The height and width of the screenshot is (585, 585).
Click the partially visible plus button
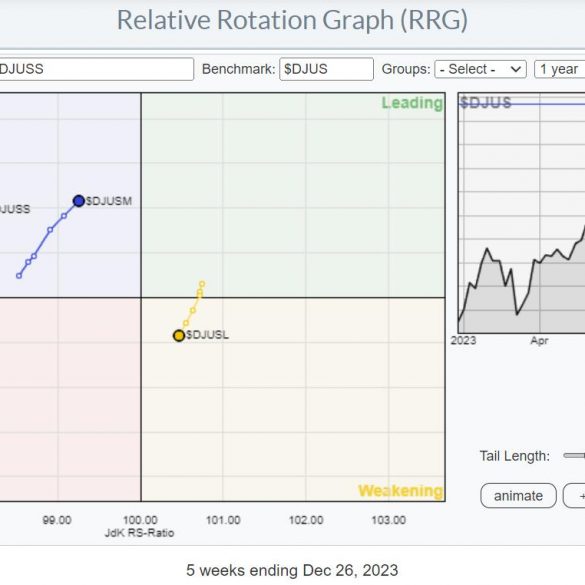574,496
